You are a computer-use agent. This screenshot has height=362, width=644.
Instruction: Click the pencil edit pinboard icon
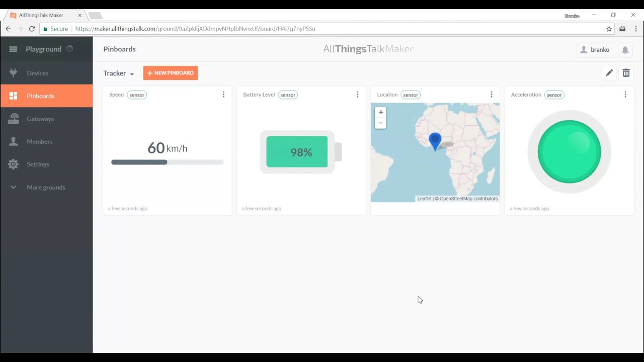(609, 73)
